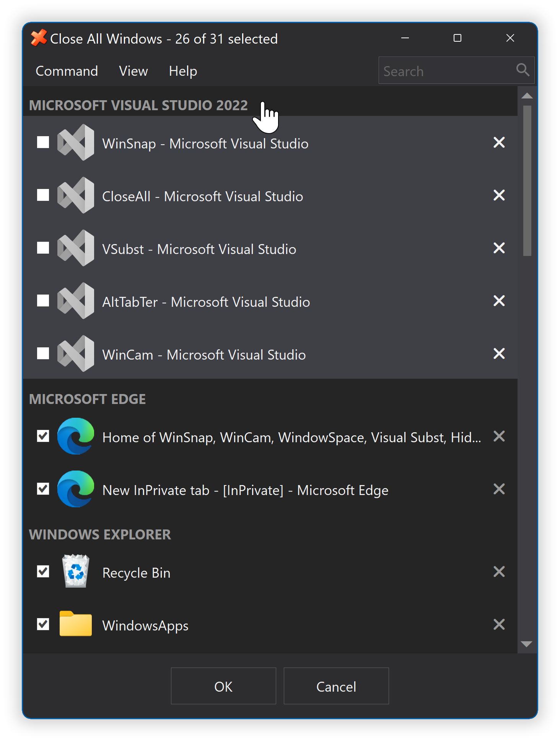This screenshot has height=741, width=560.
Task: Close the VSubst Visual Studio window
Action: (499, 248)
